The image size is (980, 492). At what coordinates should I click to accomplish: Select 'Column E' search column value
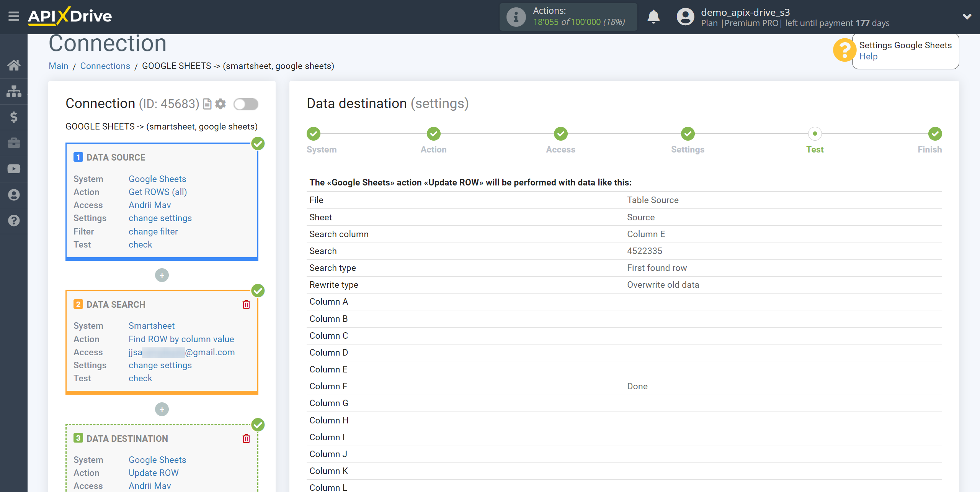(646, 234)
